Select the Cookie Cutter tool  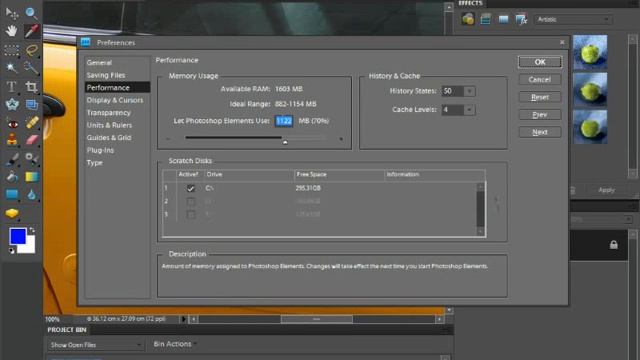click(12, 104)
